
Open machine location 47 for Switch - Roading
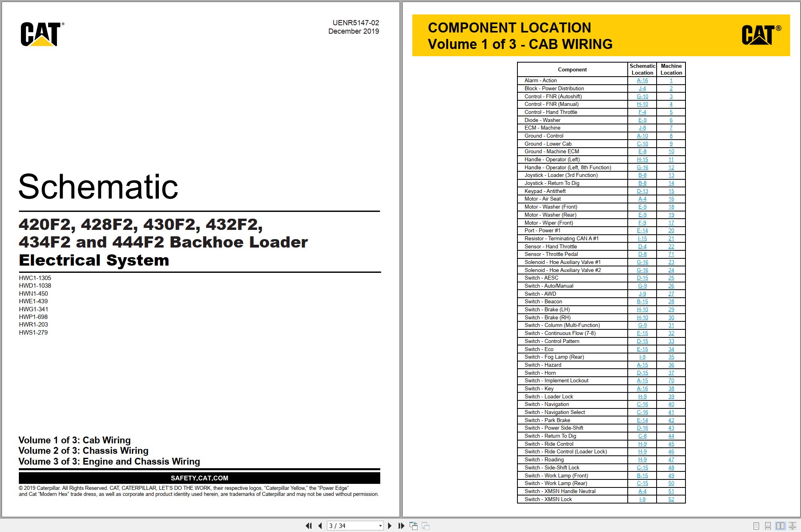[671, 460]
